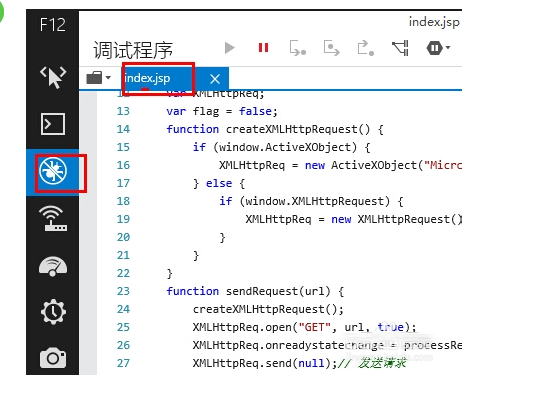Open the Profiler gear-clock icon

coord(53,311)
